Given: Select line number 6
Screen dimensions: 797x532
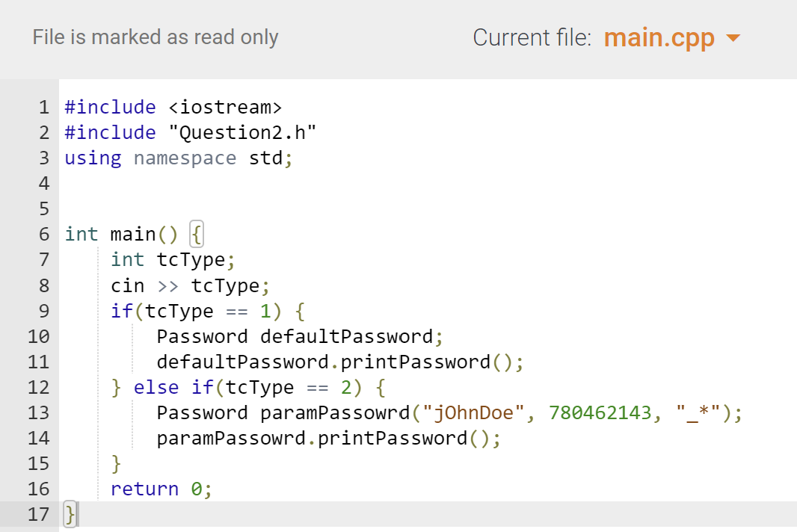Looking at the screenshot, I should point(43,233).
